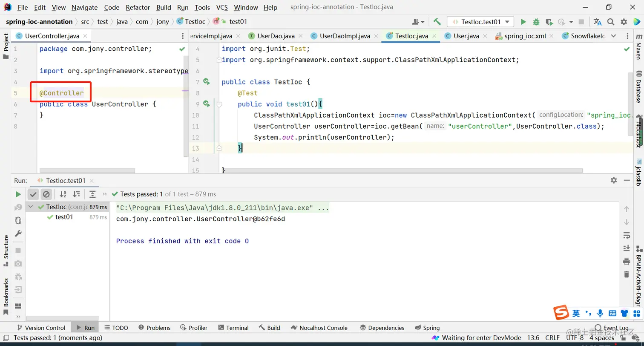Show hidden editor tabs chevron
This screenshot has width=644, height=346.
click(613, 36)
